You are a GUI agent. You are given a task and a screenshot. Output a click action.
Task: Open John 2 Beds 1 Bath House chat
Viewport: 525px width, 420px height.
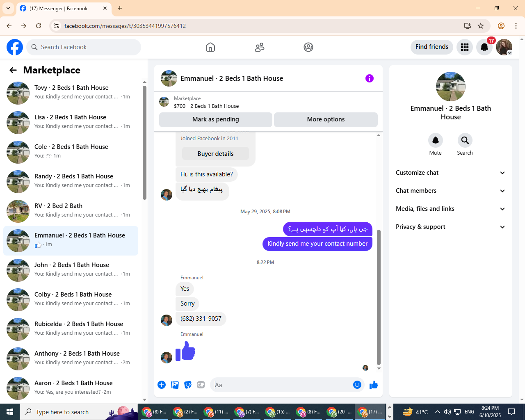71,270
